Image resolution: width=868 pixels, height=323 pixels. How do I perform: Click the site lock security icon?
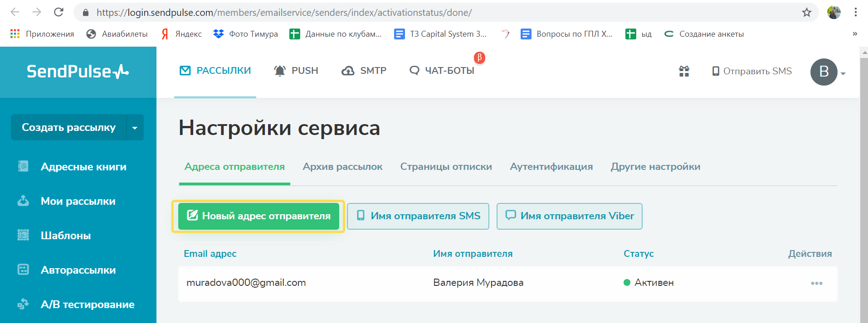click(x=86, y=13)
